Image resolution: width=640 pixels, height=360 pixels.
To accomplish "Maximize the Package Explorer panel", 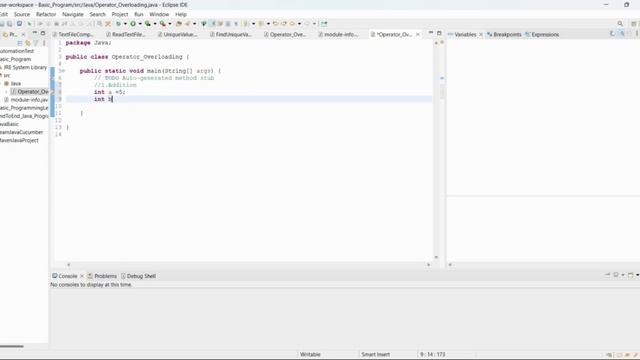I will pyautogui.click(x=43, y=33).
